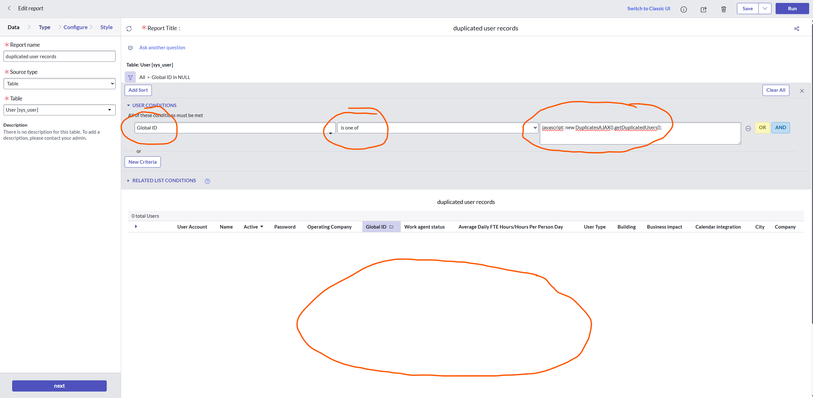Click the Run button
Screen dimensions: 813x398
coord(792,8)
